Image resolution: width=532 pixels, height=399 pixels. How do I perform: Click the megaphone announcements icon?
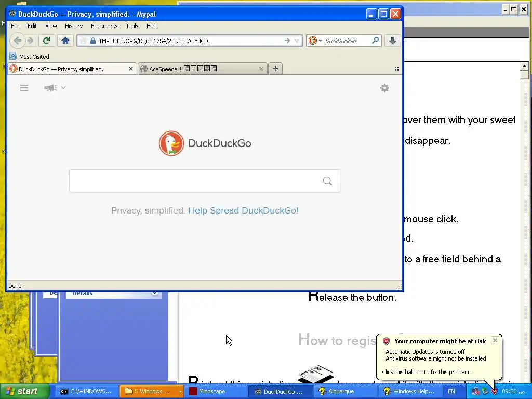[x=50, y=88]
